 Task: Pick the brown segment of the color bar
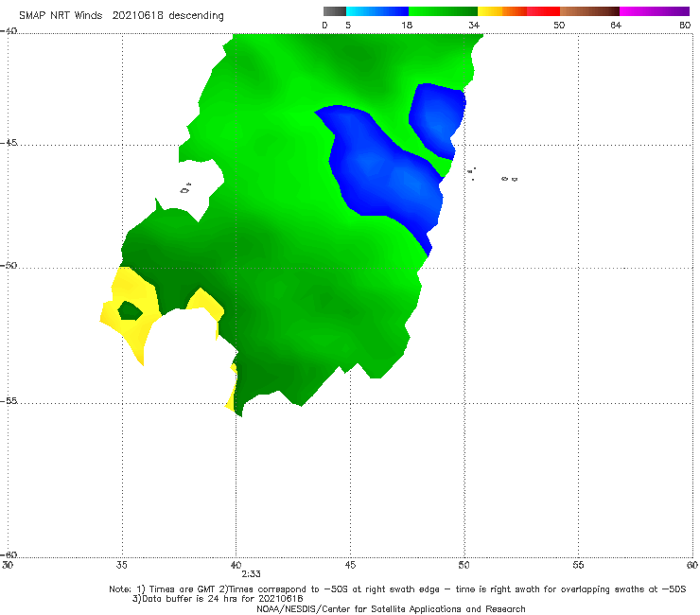[589, 11]
